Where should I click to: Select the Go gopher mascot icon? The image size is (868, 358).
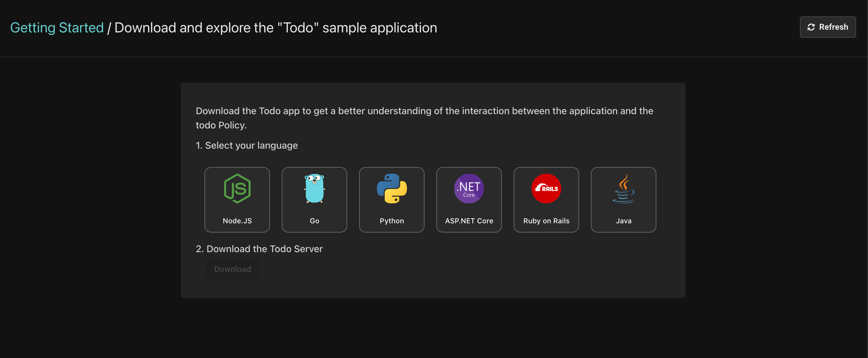tap(314, 189)
